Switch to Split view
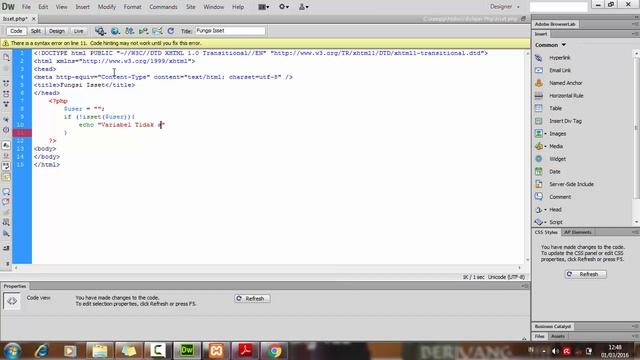 36,31
